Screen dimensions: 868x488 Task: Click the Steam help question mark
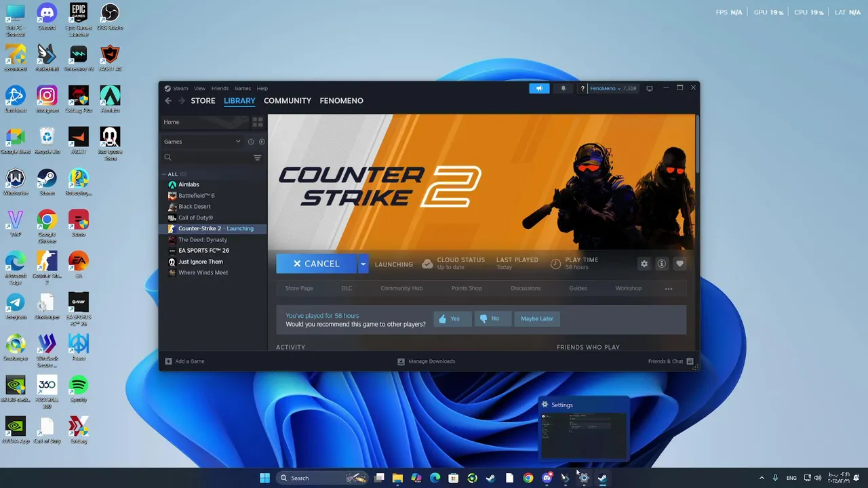click(582, 88)
